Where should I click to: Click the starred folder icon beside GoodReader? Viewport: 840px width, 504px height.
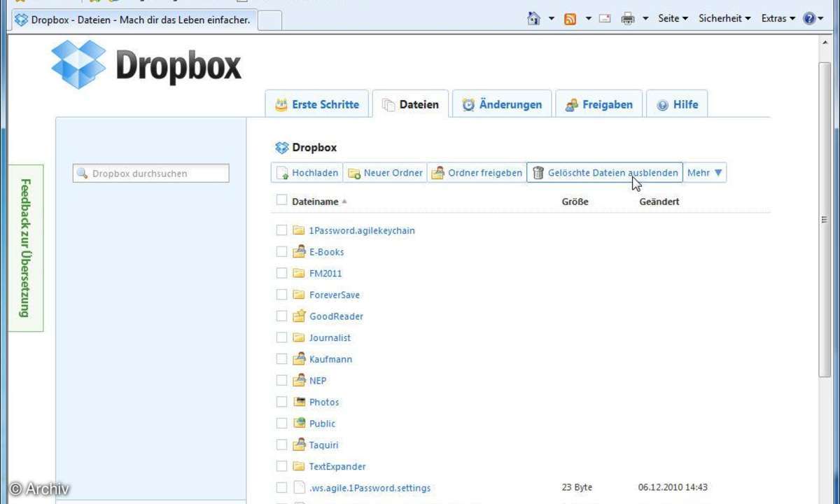(299, 316)
